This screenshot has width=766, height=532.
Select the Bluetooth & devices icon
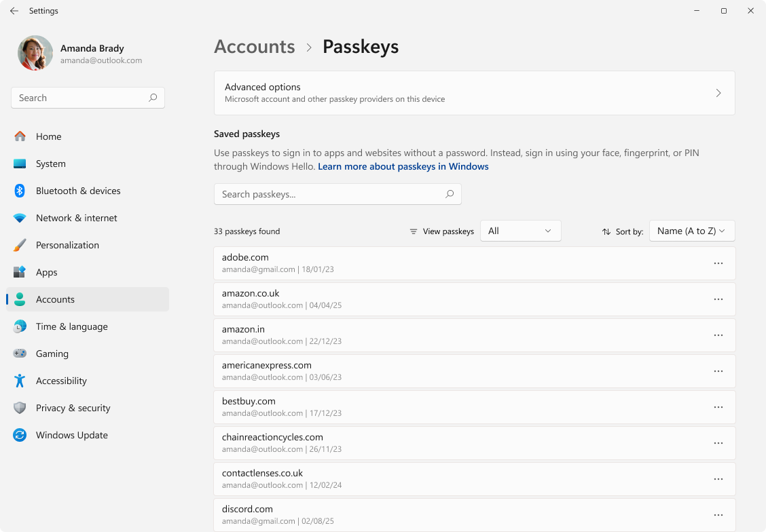point(19,191)
